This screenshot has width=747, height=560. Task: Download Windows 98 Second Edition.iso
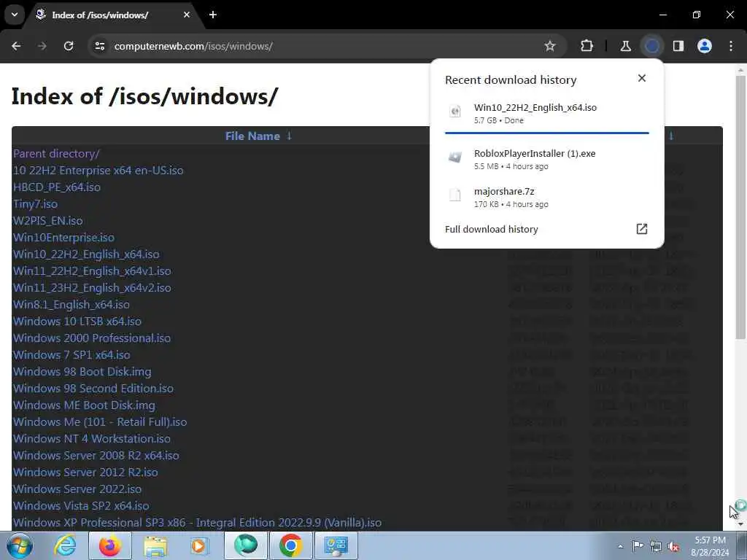point(93,388)
